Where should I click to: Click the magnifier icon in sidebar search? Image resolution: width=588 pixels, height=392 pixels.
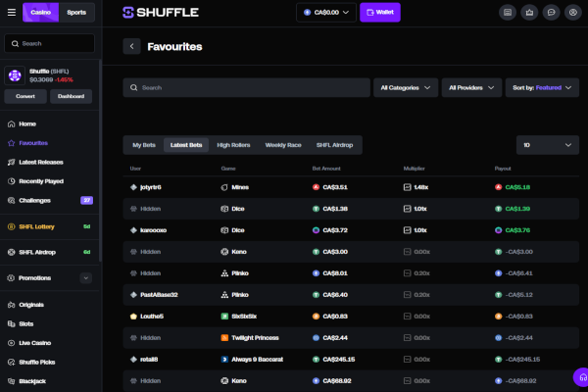15,43
